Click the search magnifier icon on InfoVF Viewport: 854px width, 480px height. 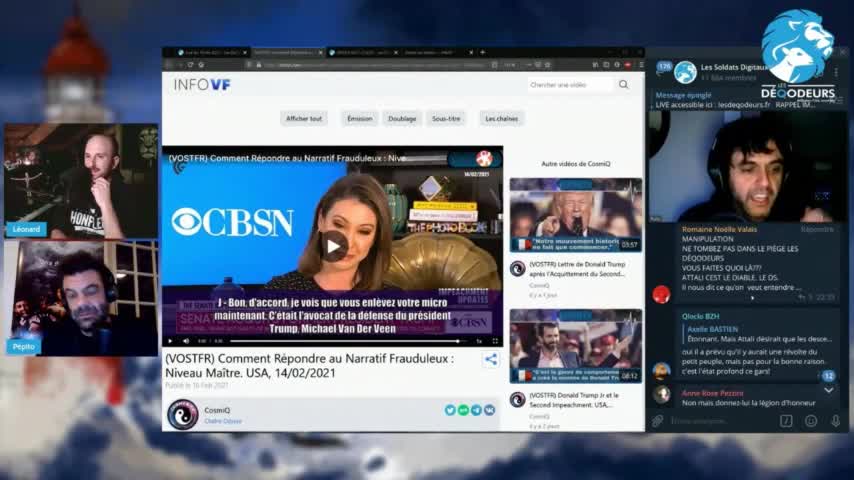click(623, 84)
